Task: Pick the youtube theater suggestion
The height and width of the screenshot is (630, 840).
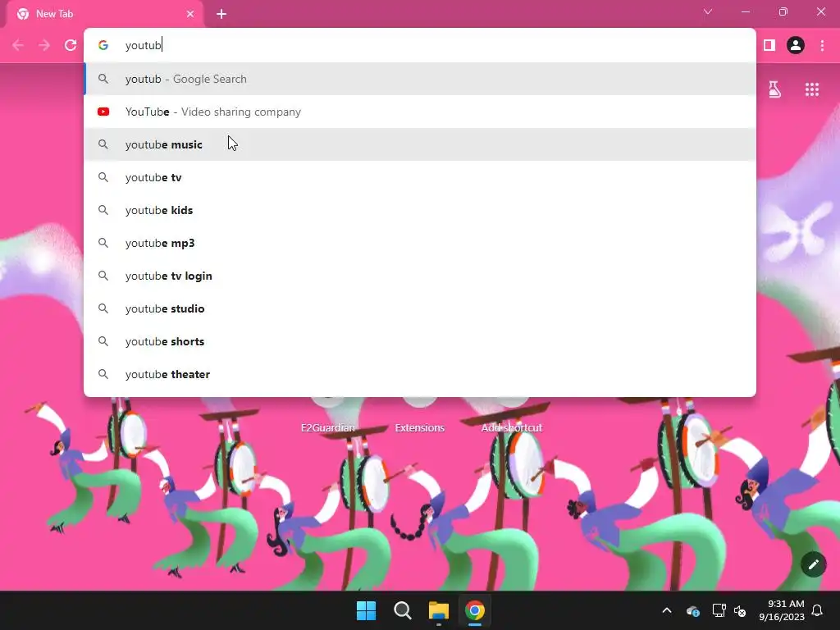Action: (420, 374)
